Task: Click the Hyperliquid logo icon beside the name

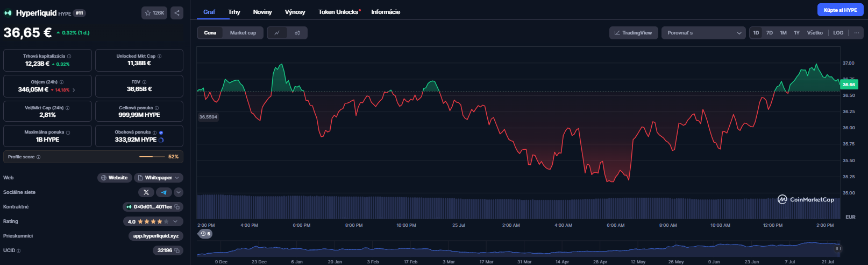Action: coord(8,13)
